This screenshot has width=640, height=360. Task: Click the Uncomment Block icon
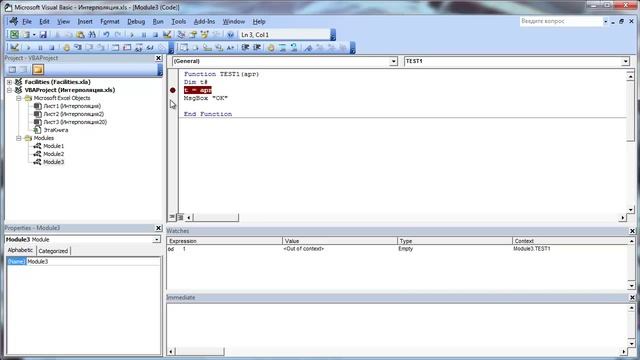click(293, 48)
